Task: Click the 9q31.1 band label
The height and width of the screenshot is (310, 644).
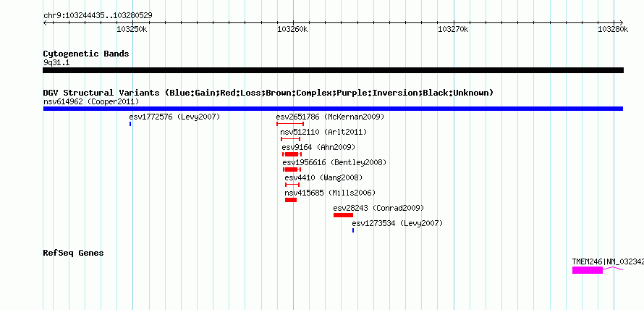Action: 56,63
